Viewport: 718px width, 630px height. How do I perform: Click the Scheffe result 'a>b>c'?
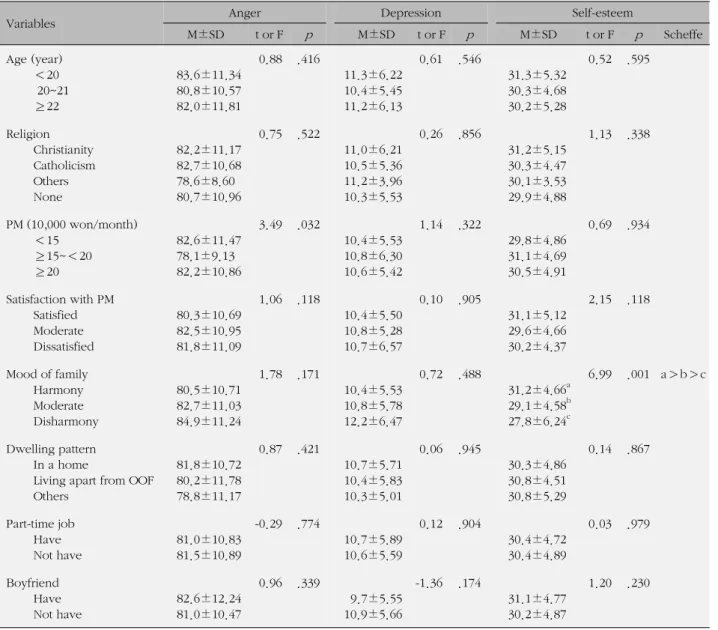[683, 375]
